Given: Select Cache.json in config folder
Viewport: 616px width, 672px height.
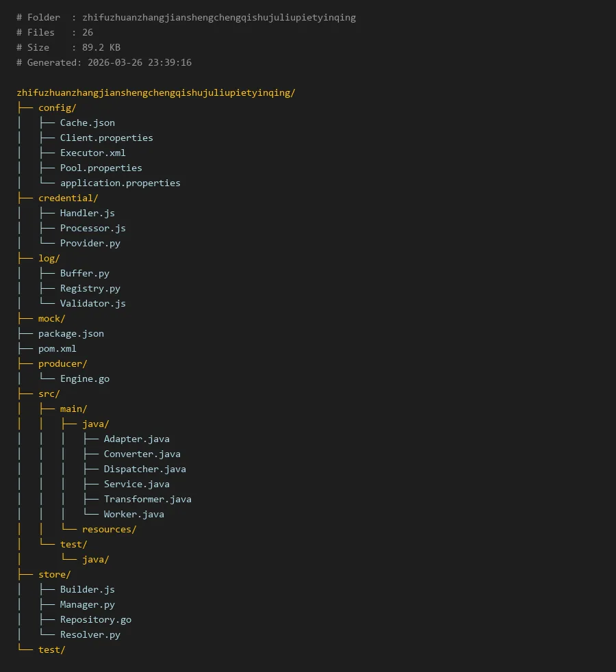Looking at the screenshot, I should pos(87,122).
